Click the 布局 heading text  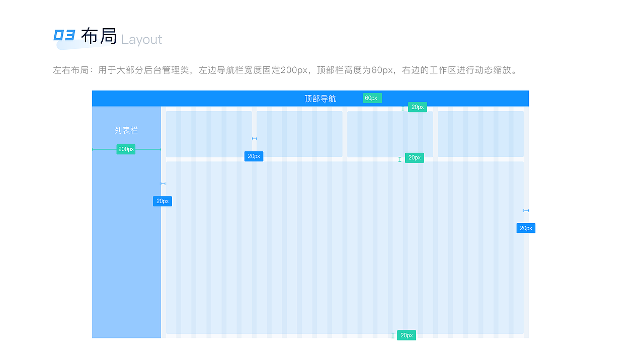click(x=99, y=36)
